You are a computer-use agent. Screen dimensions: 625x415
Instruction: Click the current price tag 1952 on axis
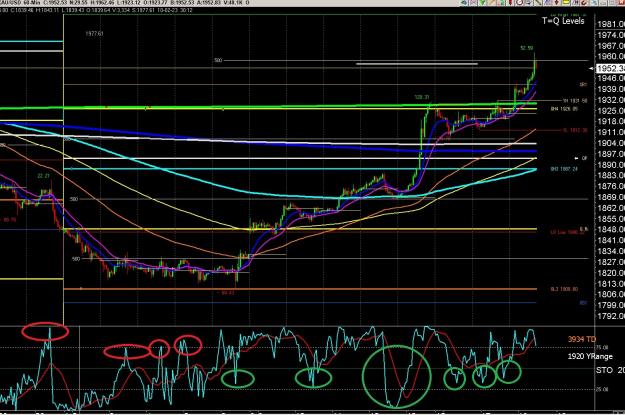[610, 69]
